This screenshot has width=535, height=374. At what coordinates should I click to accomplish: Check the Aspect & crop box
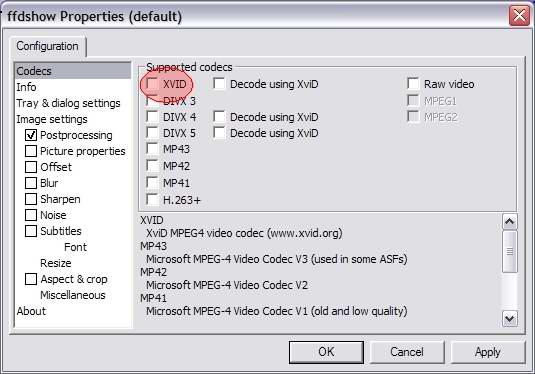click(x=31, y=279)
